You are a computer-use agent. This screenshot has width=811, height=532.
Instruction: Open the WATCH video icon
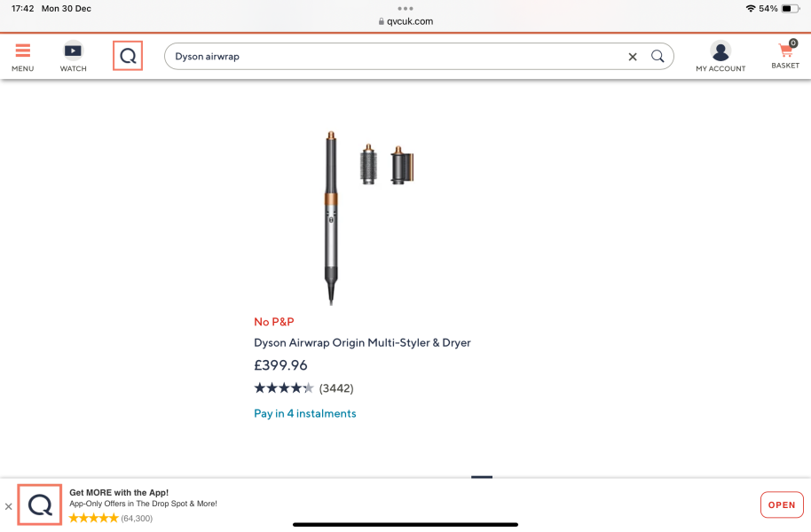click(x=73, y=51)
